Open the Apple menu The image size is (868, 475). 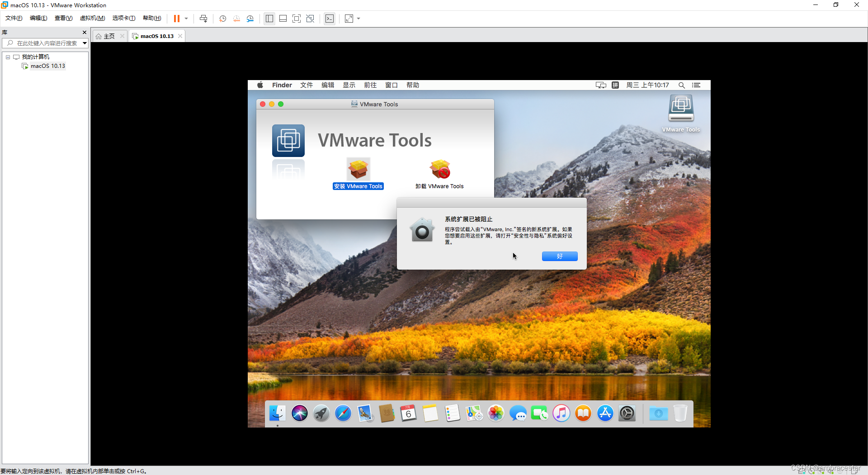coord(260,85)
